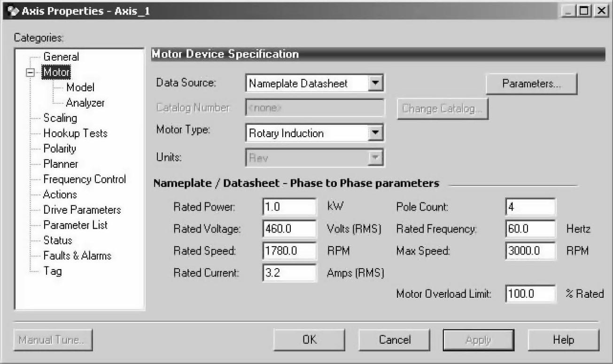Viewport: 613px width, 364px height.
Task: Select the Polarity category
Action: pyautogui.click(x=60, y=148)
